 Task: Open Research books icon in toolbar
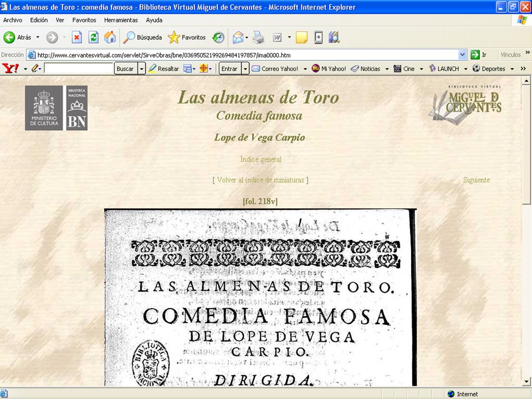click(x=334, y=37)
